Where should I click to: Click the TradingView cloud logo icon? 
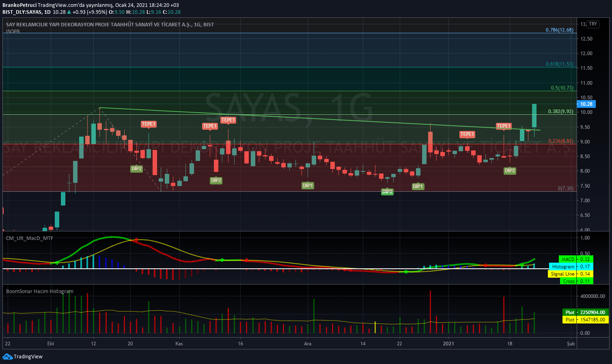[x=7, y=356]
